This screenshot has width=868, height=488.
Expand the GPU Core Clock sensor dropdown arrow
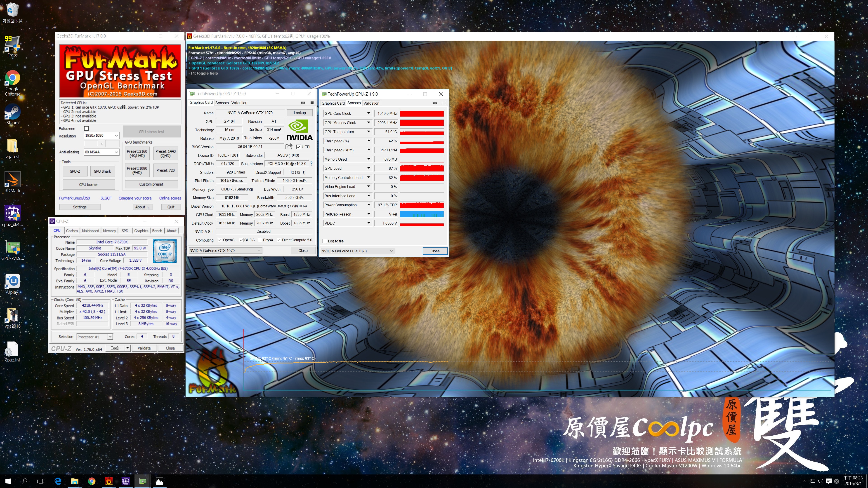tap(368, 113)
